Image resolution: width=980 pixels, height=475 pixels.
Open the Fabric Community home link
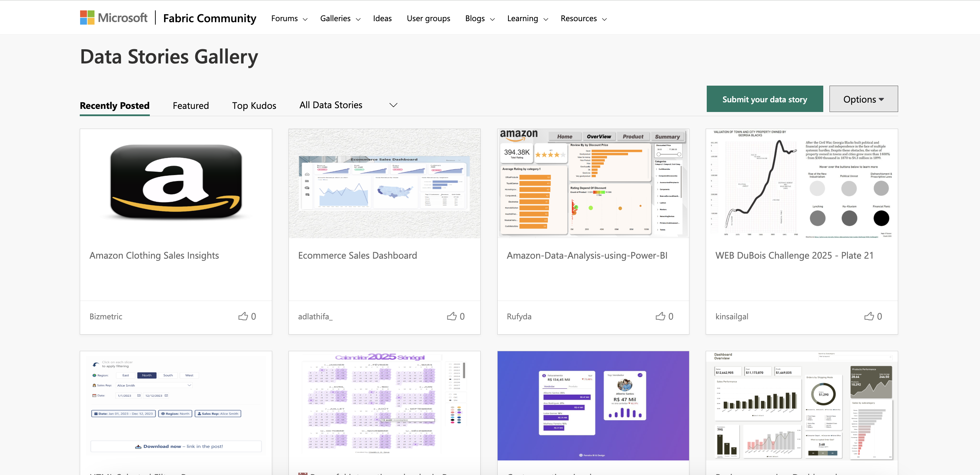(x=209, y=17)
